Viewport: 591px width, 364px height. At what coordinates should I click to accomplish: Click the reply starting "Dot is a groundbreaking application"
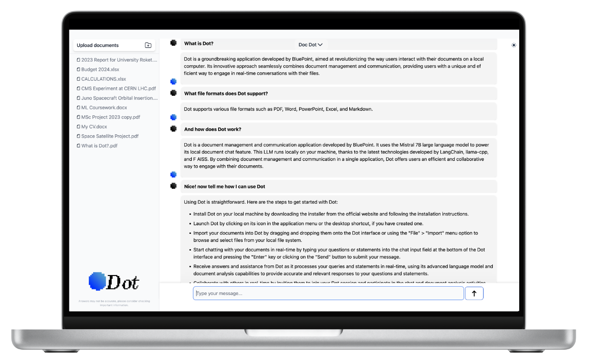click(339, 68)
